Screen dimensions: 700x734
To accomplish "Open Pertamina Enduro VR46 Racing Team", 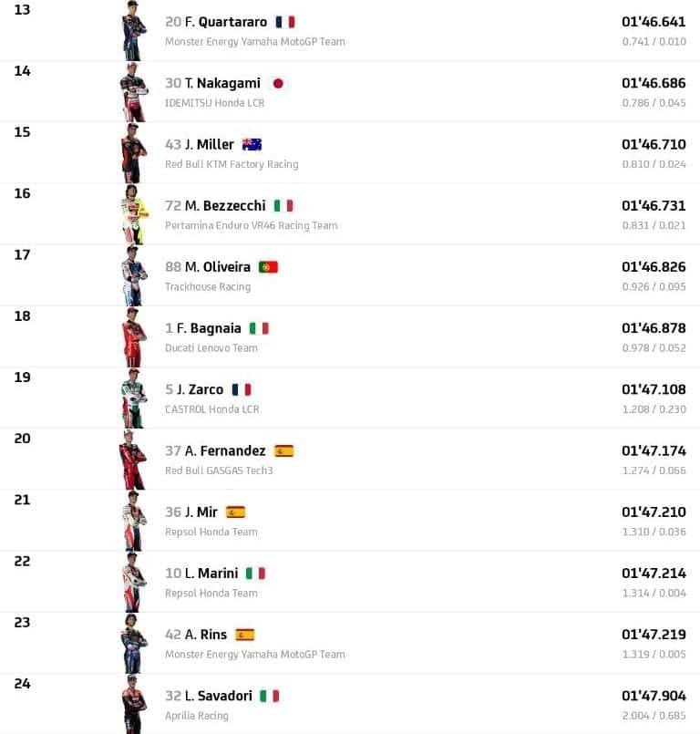I will tap(251, 225).
